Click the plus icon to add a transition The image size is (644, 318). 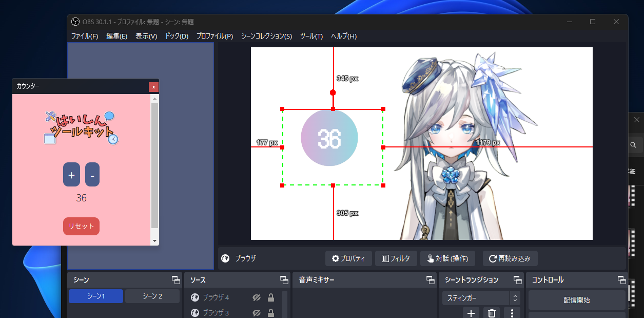(x=471, y=312)
